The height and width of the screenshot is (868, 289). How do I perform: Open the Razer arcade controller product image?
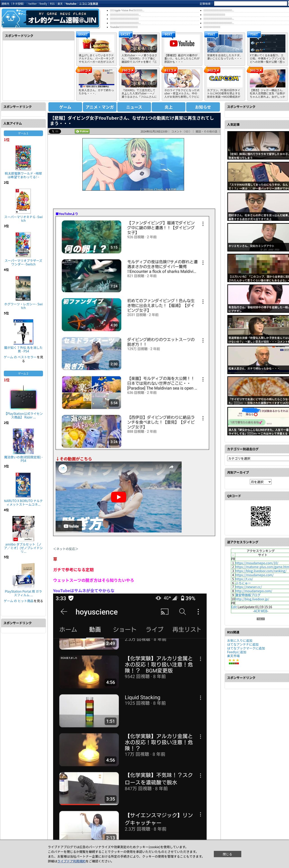pyautogui.click(x=23, y=398)
